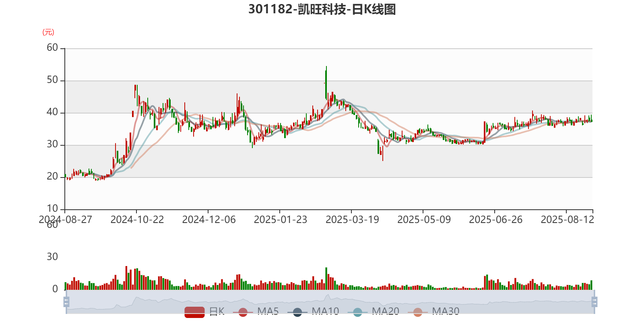Toggle the MA10 line in legend
Image resolution: width=644 pixels, height=322 pixels.
point(313,312)
